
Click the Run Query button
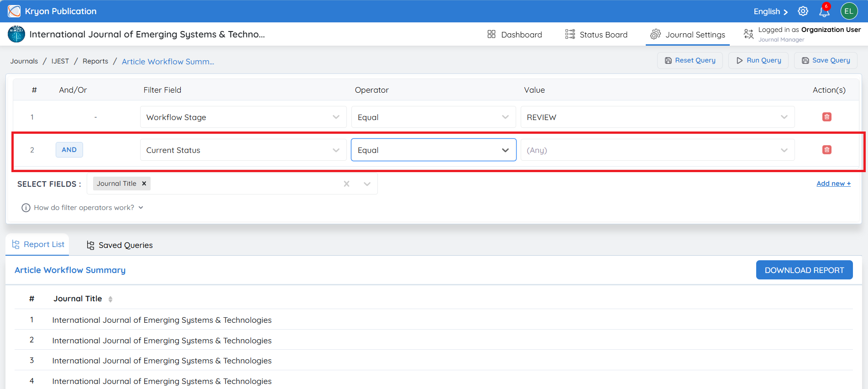coord(758,60)
